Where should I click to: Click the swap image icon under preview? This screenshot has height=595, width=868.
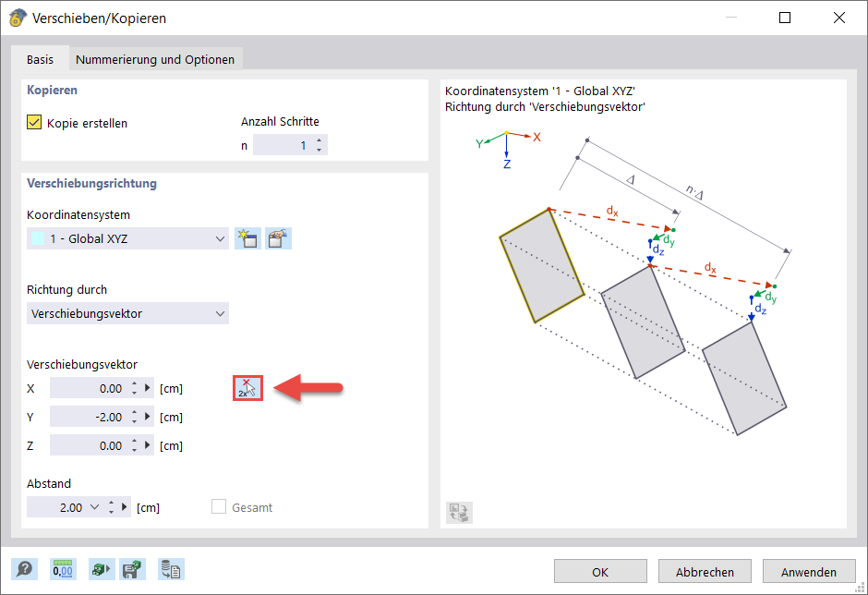pos(460,513)
